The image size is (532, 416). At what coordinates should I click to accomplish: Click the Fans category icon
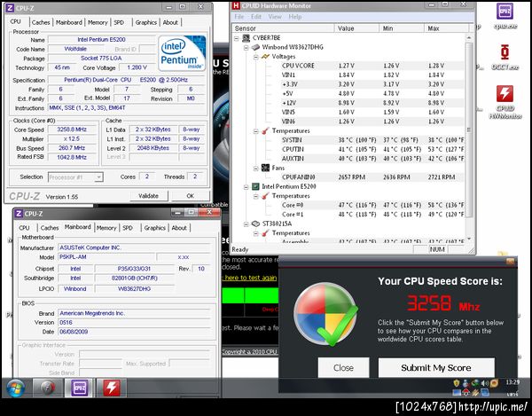265,168
